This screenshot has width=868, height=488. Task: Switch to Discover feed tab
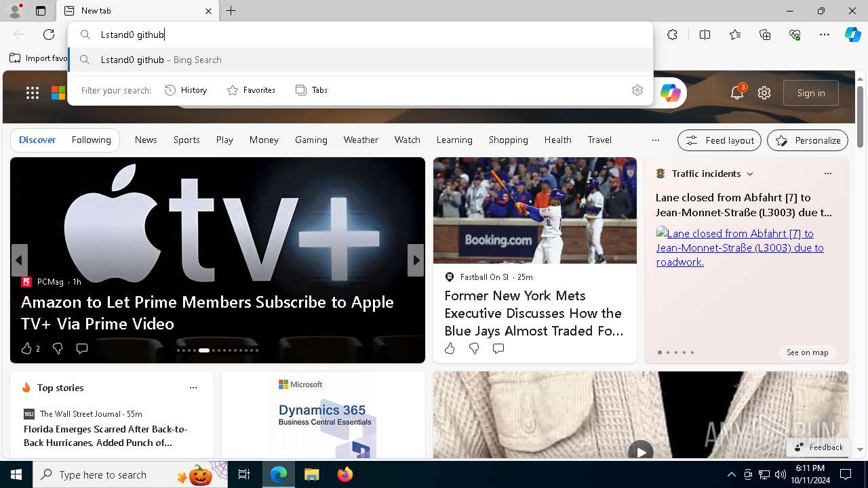coord(37,140)
